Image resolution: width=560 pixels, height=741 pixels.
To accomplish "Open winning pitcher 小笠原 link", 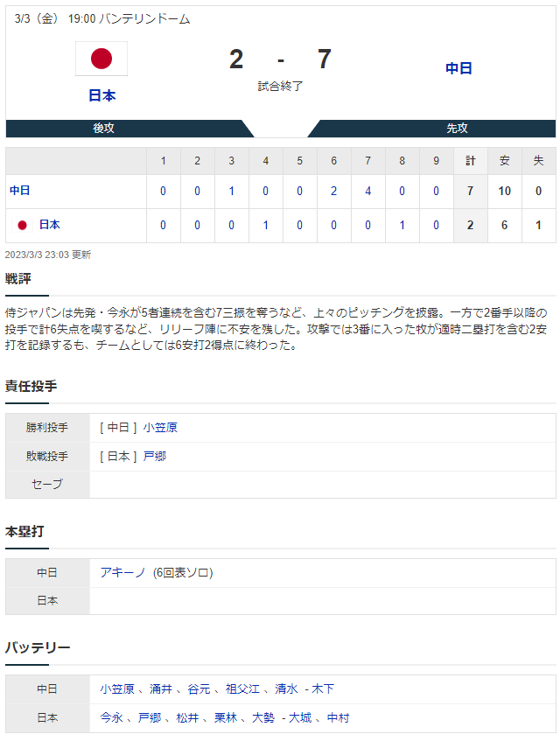I will 160,428.
